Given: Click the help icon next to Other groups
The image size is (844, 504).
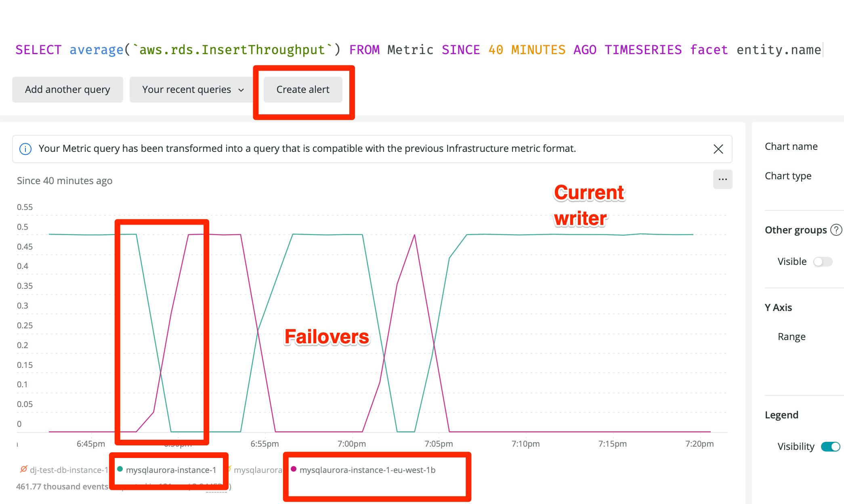Looking at the screenshot, I should pyautogui.click(x=836, y=230).
